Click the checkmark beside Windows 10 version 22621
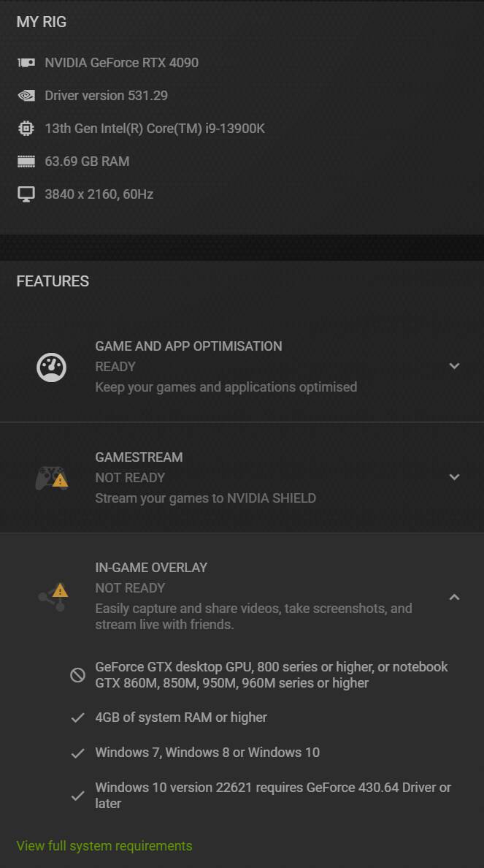This screenshot has height=868, width=484. (x=77, y=796)
